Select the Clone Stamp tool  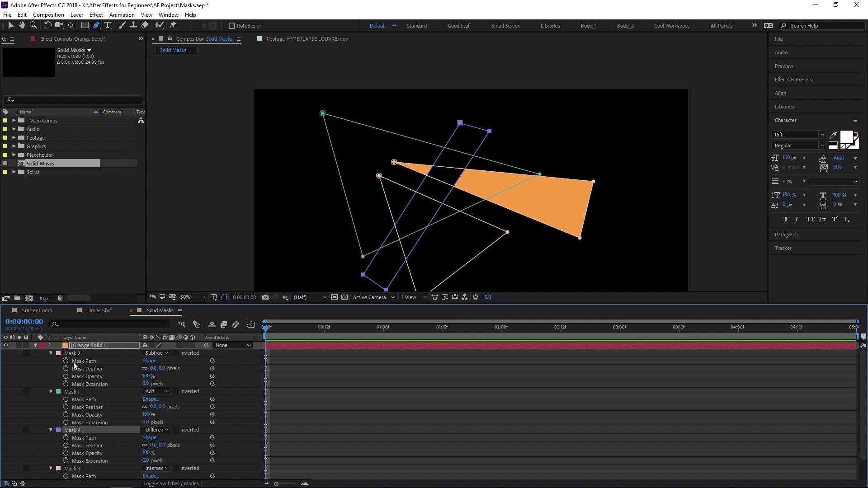(x=133, y=25)
